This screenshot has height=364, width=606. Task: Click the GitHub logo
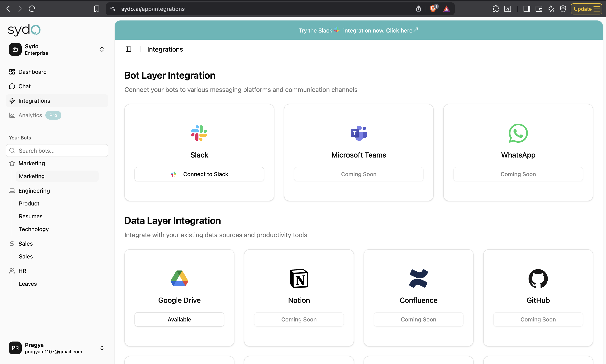538,278
